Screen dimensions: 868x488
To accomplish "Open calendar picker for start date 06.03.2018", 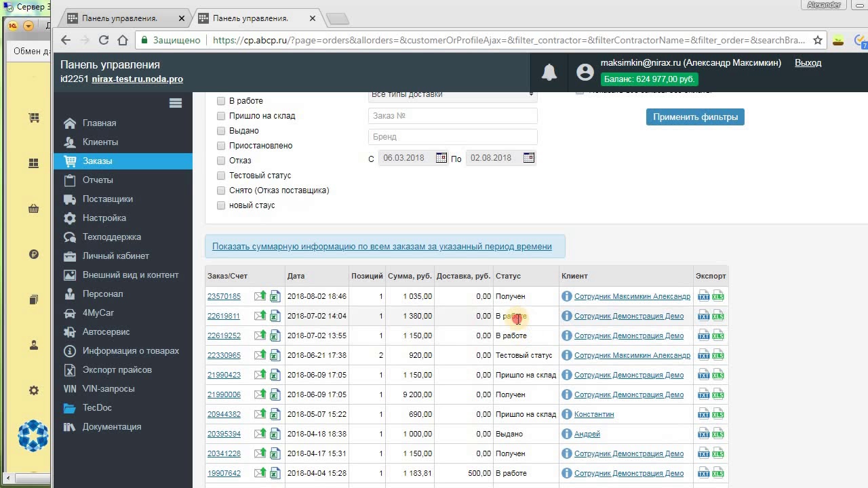I will click(x=441, y=158).
